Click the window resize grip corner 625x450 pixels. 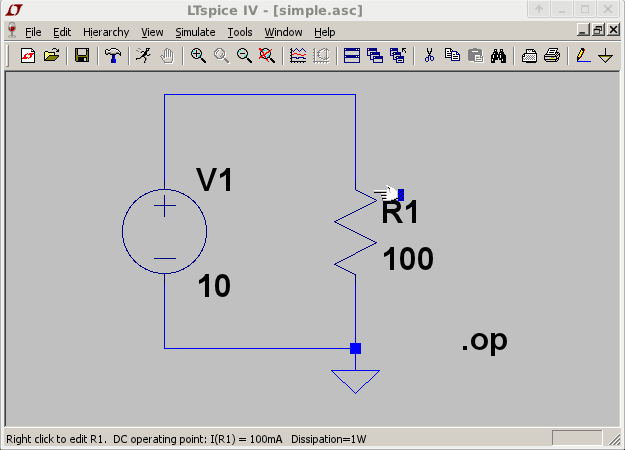[x=614, y=439]
